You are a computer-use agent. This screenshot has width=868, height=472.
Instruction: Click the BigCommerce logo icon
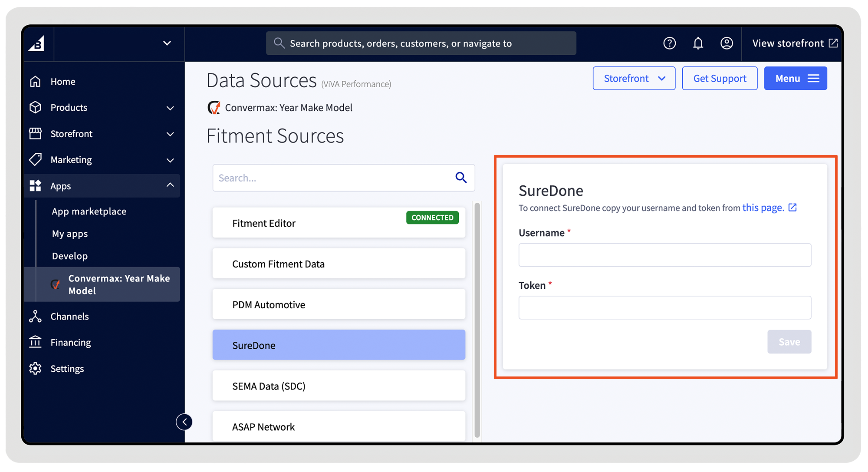[37, 43]
